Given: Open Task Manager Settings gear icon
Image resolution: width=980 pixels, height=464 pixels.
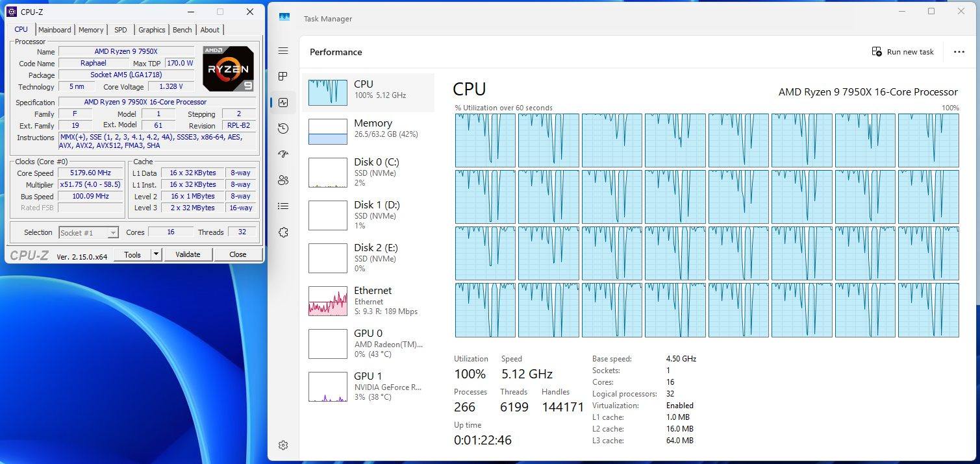Looking at the screenshot, I should pyautogui.click(x=283, y=445).
